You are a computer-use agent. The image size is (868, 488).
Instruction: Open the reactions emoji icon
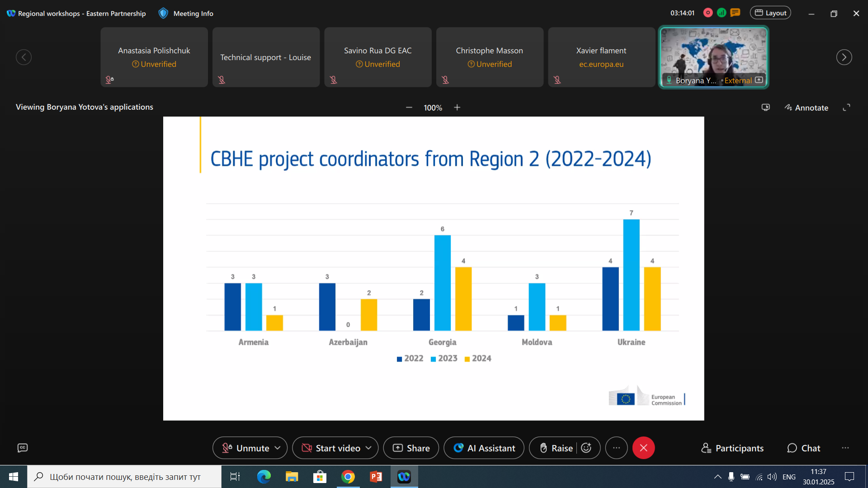586,448
